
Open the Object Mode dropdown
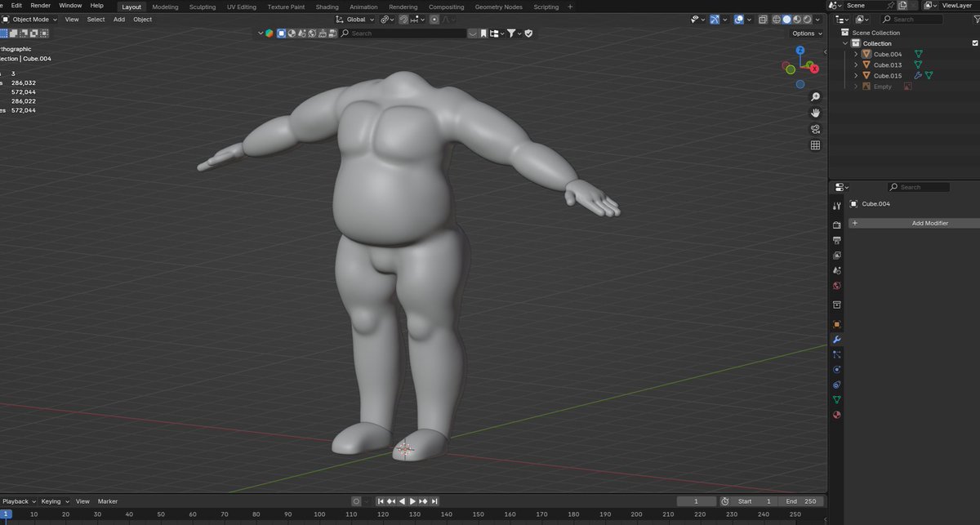point(29,19)
